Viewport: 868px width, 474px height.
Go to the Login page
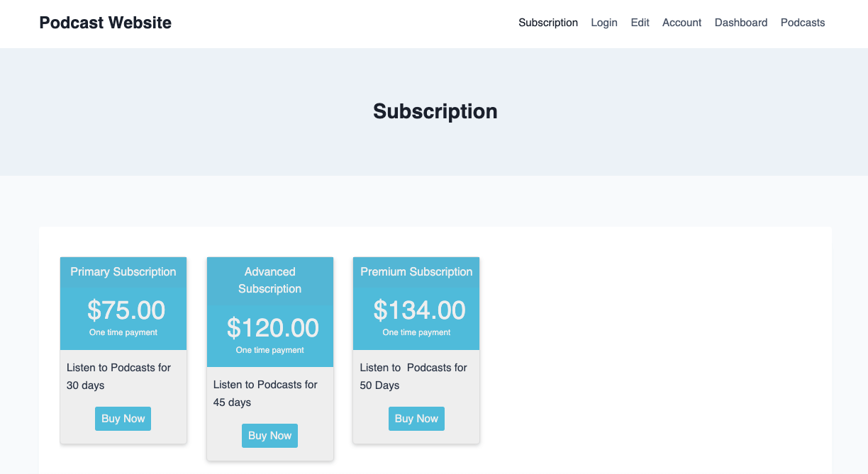604,23
